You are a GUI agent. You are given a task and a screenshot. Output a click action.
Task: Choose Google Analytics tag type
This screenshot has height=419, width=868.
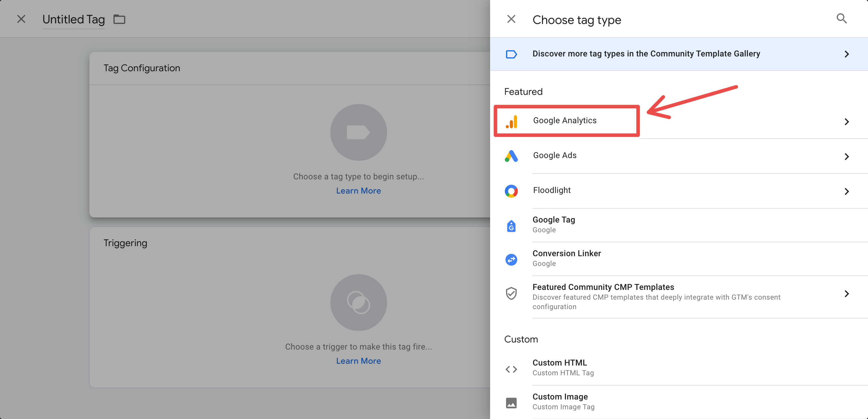coord(679,121)
